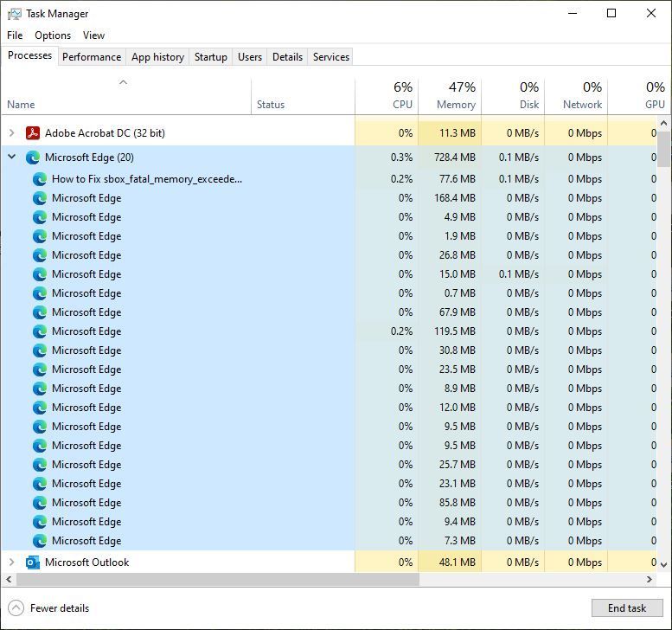Switch to the Startup tab
This screenshot has height=630, width=672.
coord(211,57)
